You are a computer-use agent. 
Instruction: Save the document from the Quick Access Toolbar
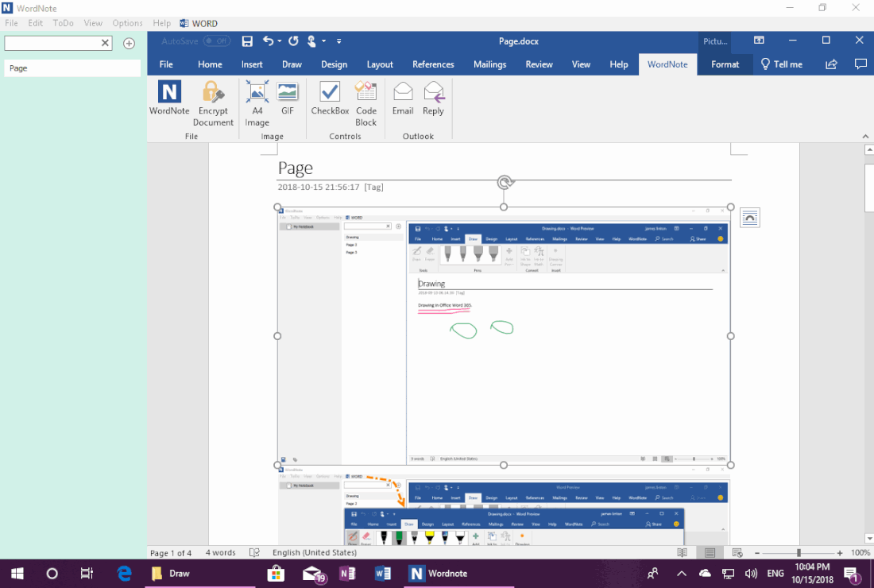247,41
